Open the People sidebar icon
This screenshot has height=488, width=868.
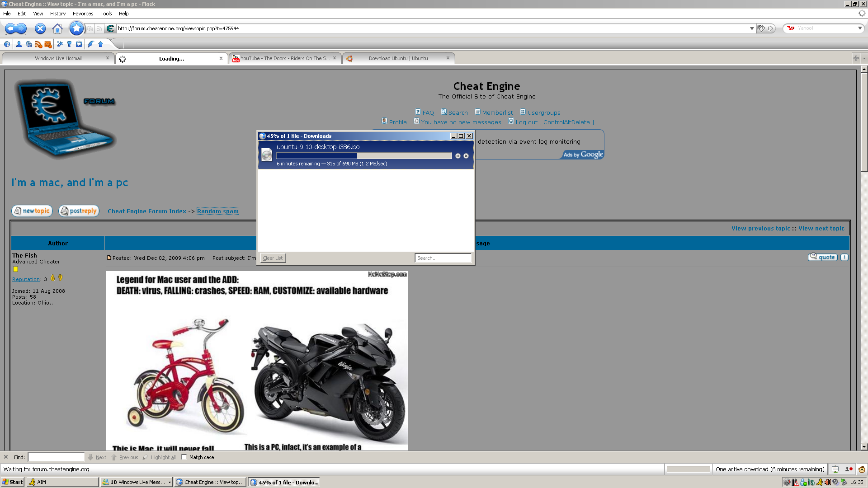coord(19,44)
